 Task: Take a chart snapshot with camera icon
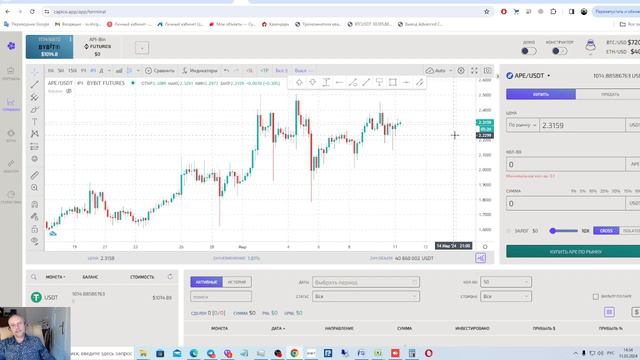pyautogui.click(x=487, y=71)
